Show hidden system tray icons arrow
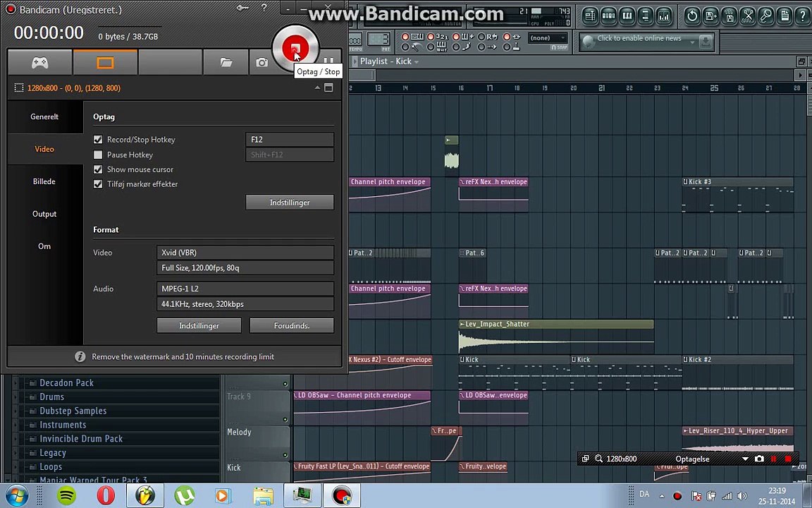Viewport: 812px width, 508px height. (661, 496)
